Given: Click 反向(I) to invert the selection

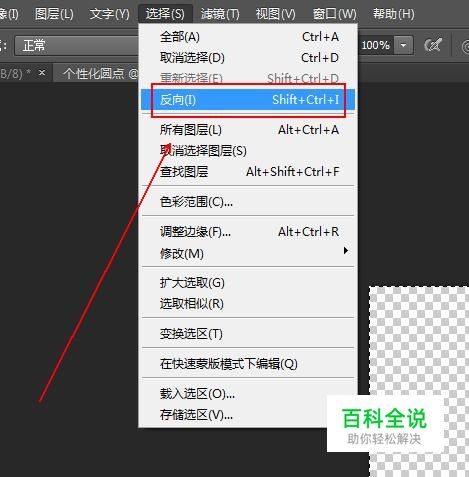Looking at the screenshot, I should [248, 100].
